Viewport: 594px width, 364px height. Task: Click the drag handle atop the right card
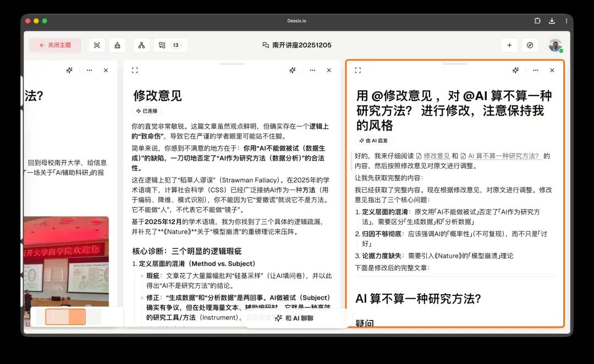(455, 64)
